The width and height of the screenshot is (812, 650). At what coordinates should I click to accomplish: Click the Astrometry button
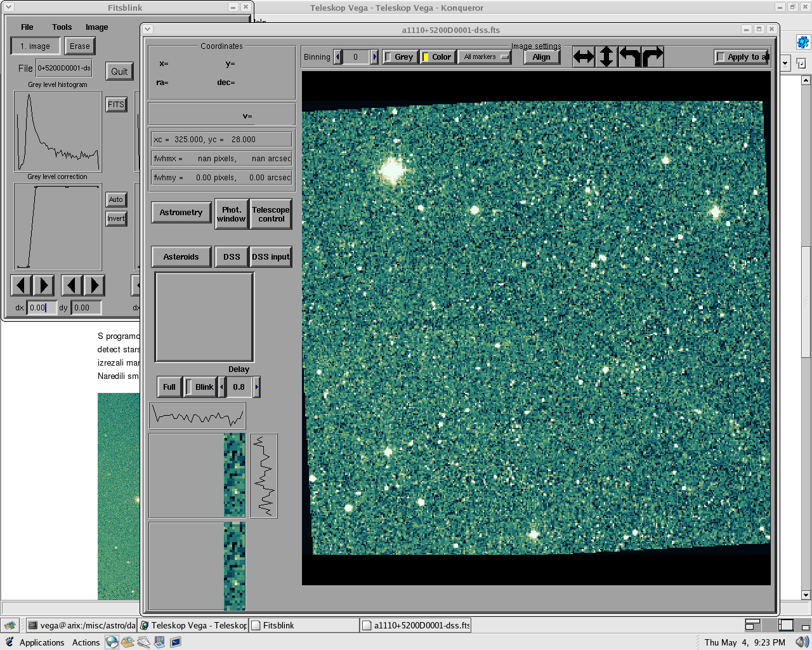pyautogui.click(x=181, y=213)
